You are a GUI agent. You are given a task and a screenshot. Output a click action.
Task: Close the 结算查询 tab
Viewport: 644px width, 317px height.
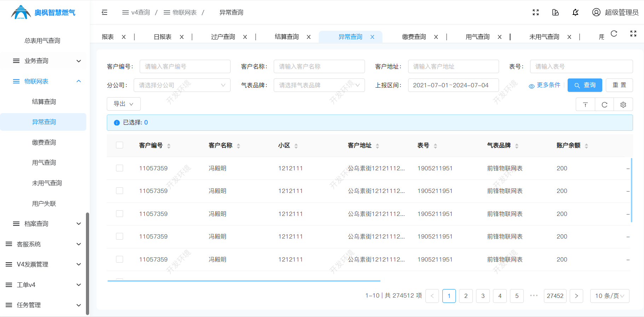point(309,37)
